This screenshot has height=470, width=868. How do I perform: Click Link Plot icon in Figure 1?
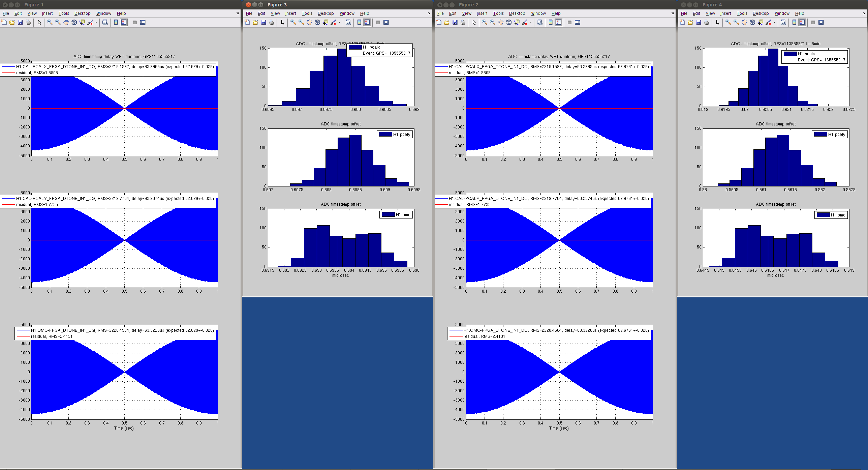[x=105, y=22]
